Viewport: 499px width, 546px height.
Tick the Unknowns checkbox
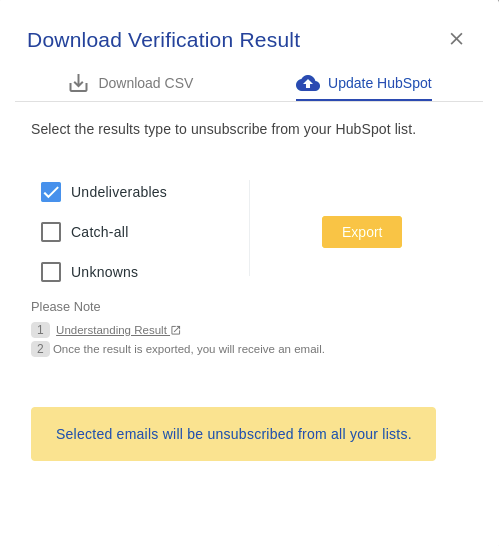[x=51, y=272]
